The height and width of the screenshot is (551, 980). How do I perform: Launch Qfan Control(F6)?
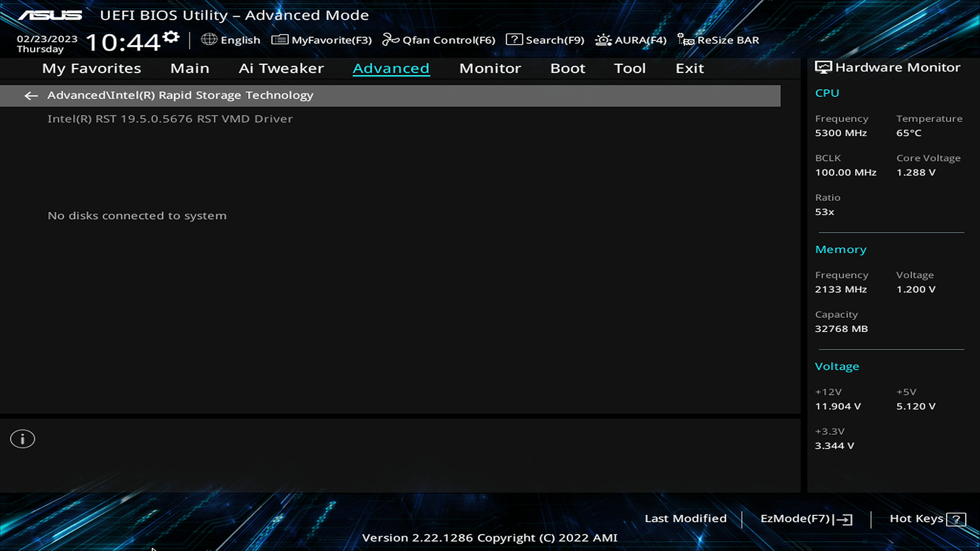[449, 40]
